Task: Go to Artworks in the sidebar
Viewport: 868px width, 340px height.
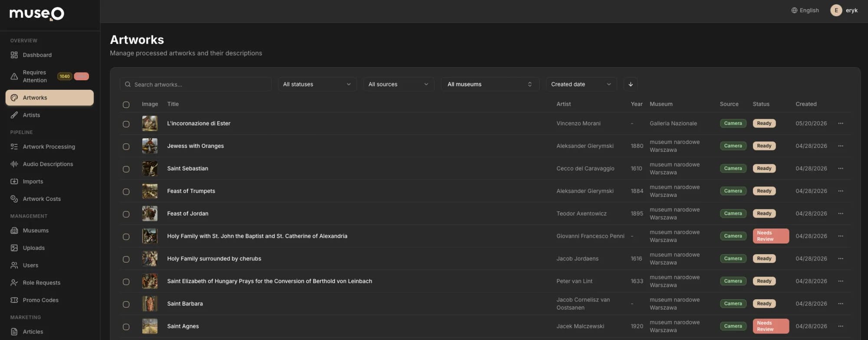Action: pyautogui.click(x=49, y=98)
